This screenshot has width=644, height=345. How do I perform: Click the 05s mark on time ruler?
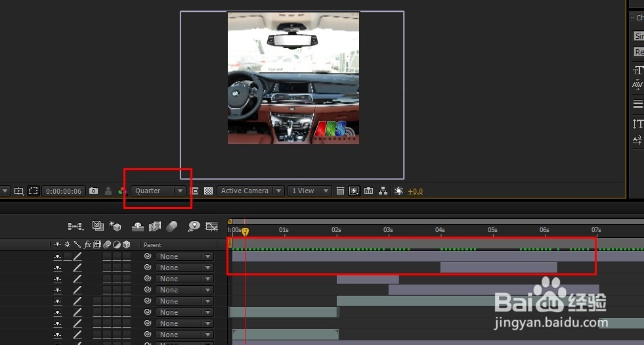[x=492, y=230]
